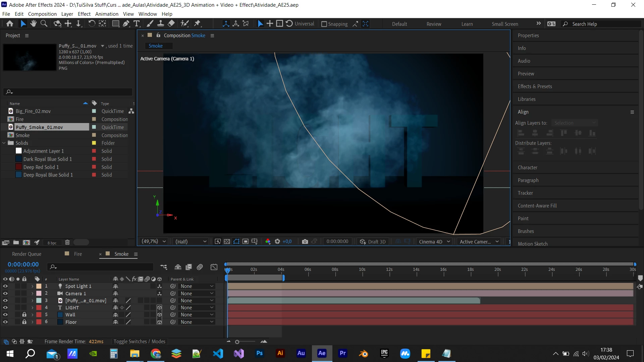Open the Effects & Presets panel

click(535, 86)
